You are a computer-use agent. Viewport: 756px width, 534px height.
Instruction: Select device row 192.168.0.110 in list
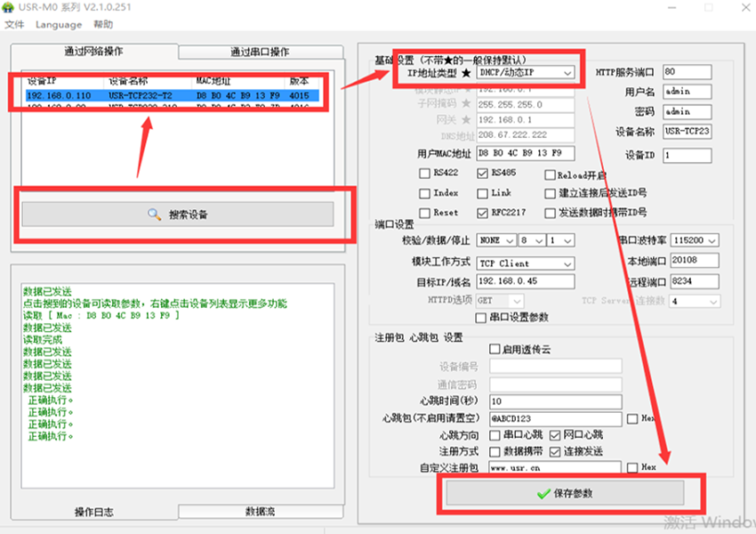178,94
